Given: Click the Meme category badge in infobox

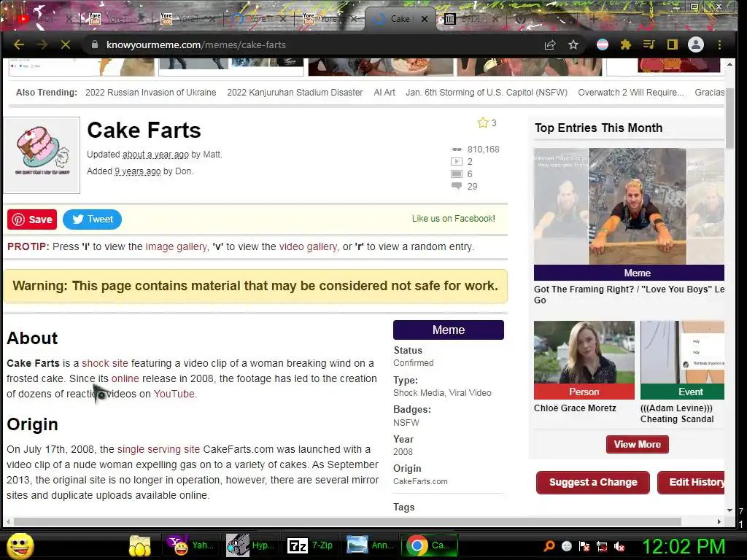Looking at the screenshot, I should point(449,330).
